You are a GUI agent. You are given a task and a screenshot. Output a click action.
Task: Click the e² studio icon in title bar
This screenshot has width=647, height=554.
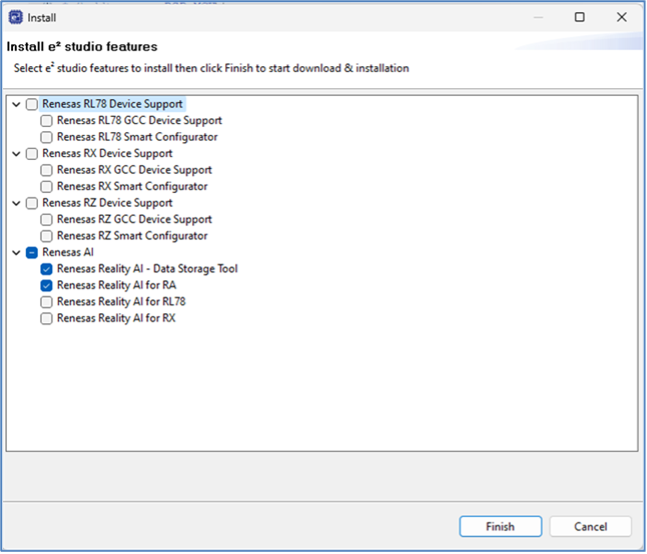click(15, 17)
